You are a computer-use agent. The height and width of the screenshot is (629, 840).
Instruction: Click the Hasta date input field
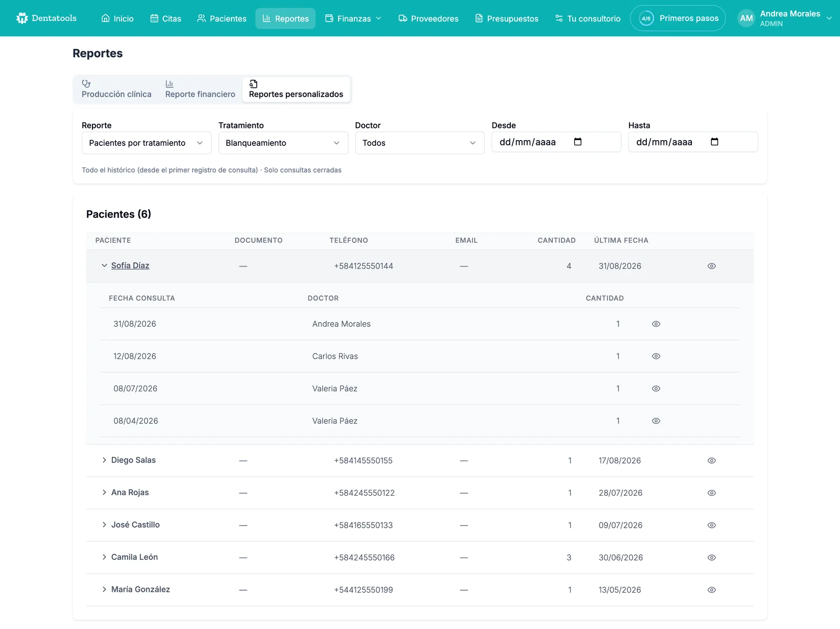point(693,142)
